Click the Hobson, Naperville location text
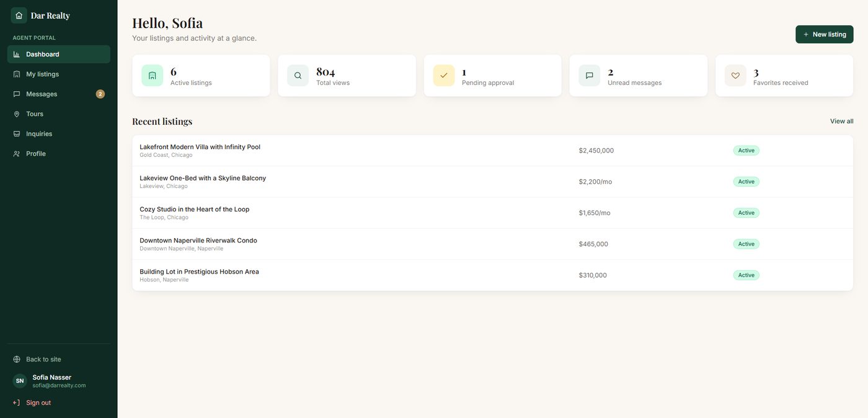The image size is (868, 418). 164,280
